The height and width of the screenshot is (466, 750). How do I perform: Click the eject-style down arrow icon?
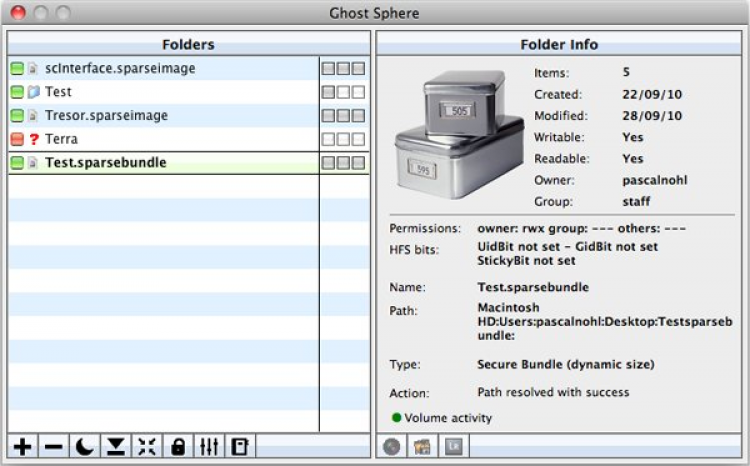[116, 447]
